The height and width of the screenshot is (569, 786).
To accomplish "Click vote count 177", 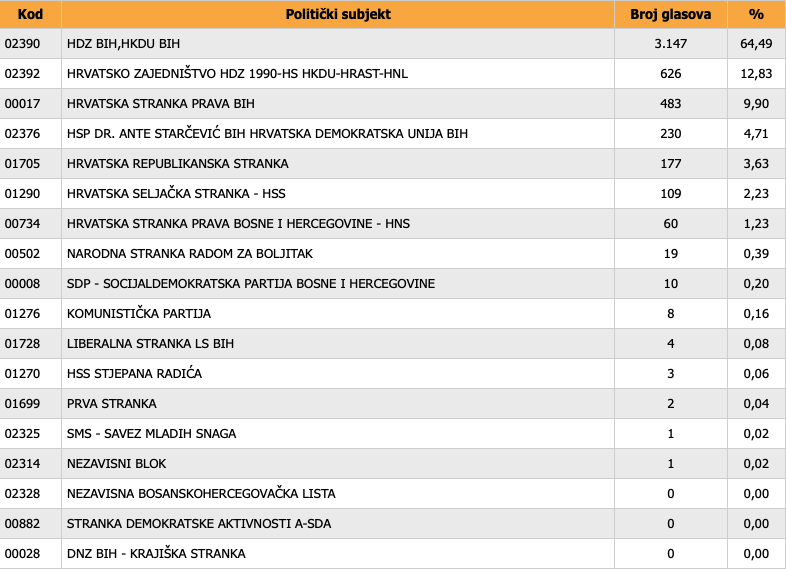I will click(671, 164).
